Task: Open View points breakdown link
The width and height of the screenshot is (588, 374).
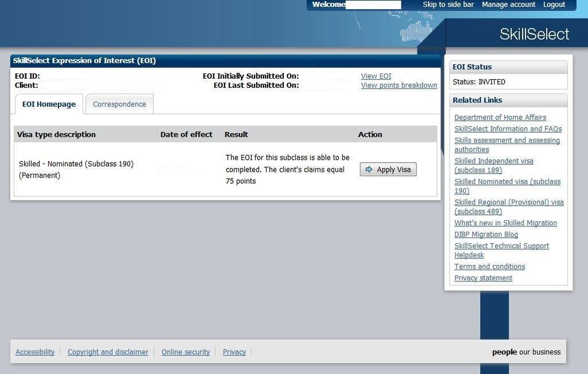Action: [399, 85]
